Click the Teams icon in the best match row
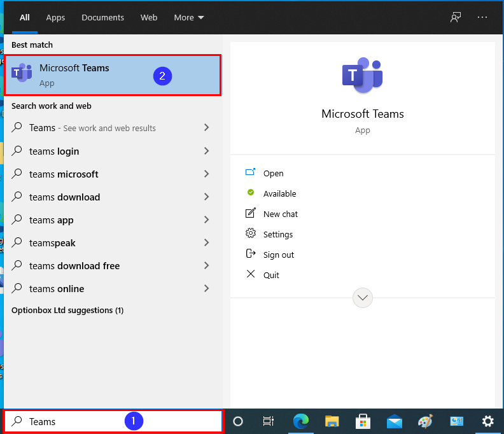The width and height of the screenshot is (504, 434). pos(22,73)
